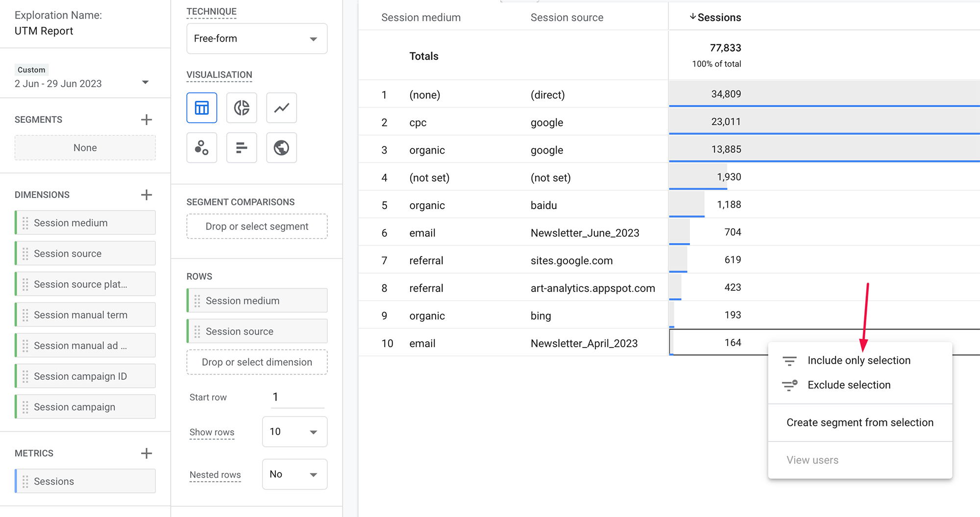Open the geo map visualization
This screenshot has height=517, width=980.
(x=281, y=147)
